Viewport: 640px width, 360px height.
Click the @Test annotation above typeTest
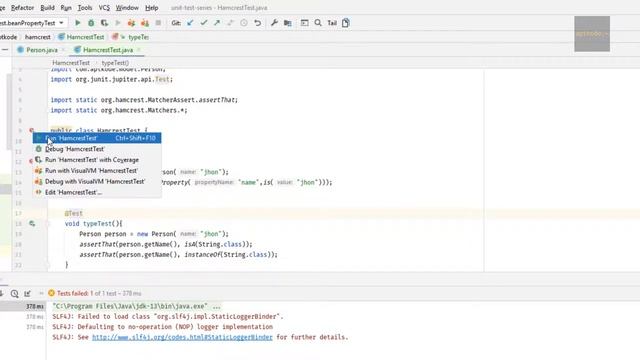(73, 213)
